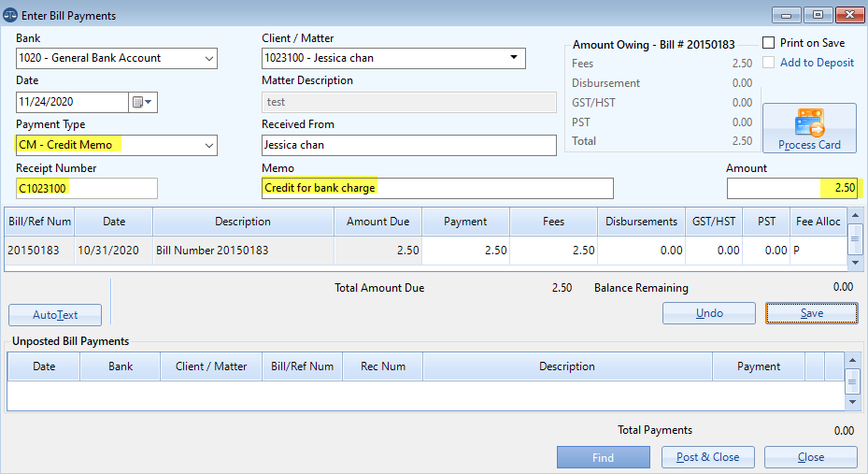Click the Receipt Number field

click(x=86, y=188)
